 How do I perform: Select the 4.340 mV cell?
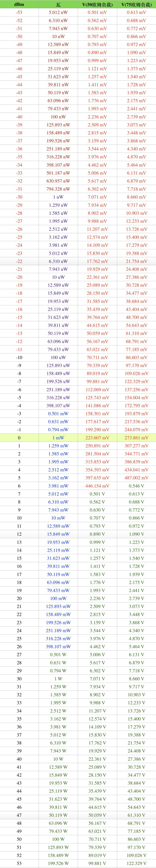point(136,149)
